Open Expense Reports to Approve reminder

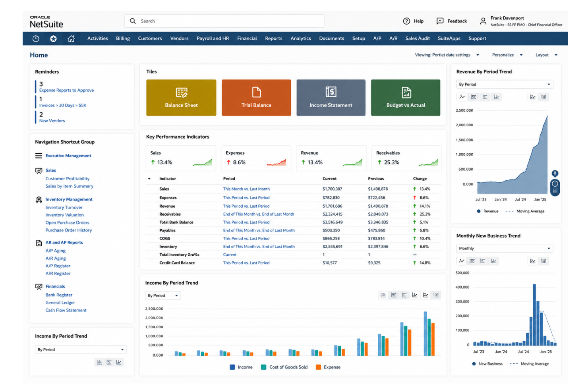(x=66, y=90)
